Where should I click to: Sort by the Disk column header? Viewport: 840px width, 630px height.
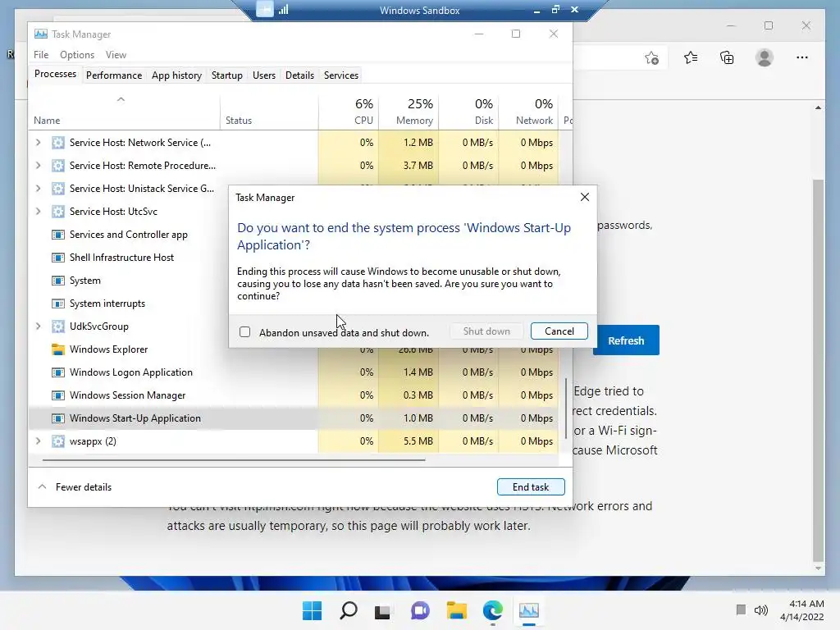pyautogui.click(x=468, y=112)
